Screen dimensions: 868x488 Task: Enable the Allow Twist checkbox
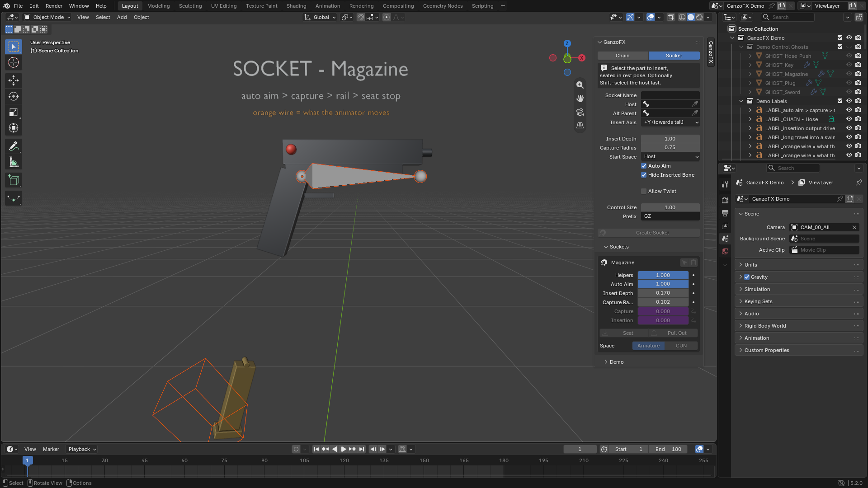pyautogui.click(x=644, y=191)
